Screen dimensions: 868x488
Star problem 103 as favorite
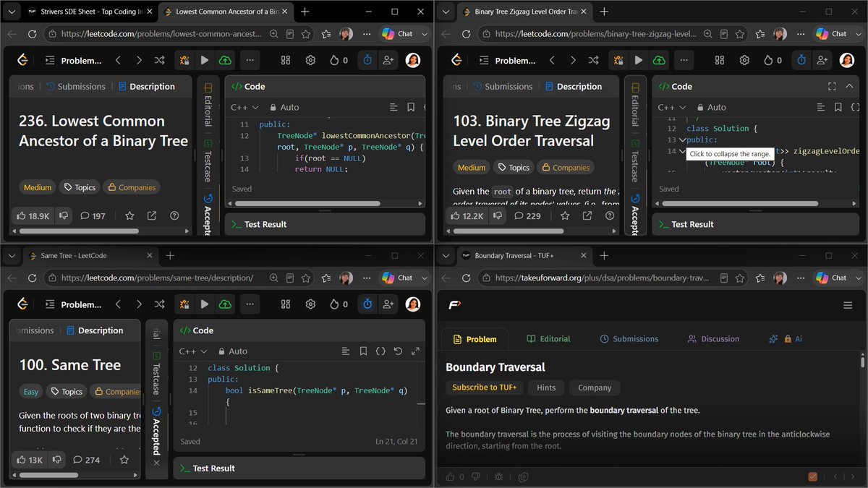565,215
